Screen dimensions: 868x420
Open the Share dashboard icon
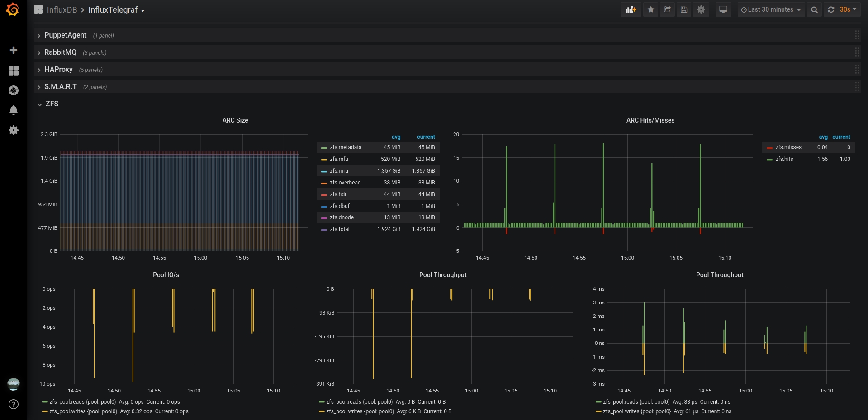(667, 9)
